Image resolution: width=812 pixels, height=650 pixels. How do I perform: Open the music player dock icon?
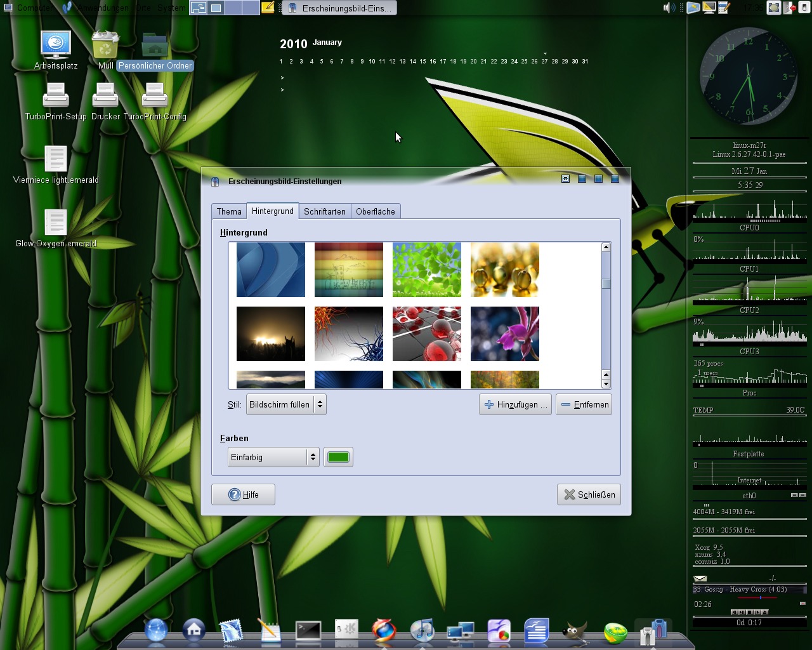[x=422, y=630]
